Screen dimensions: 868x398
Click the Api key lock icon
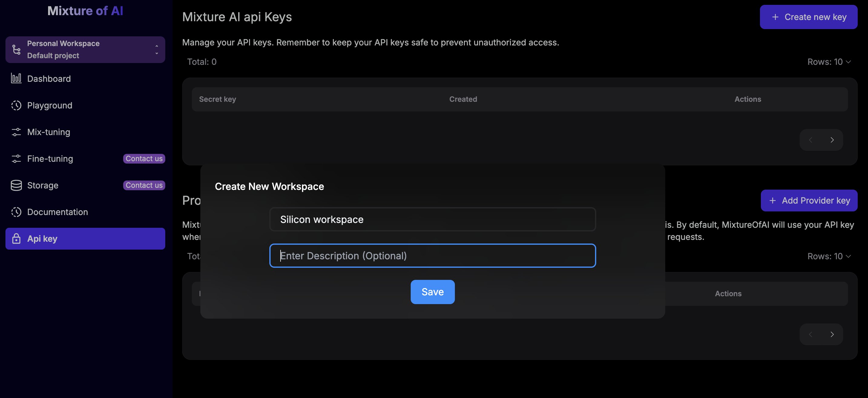tap(16, 238)
